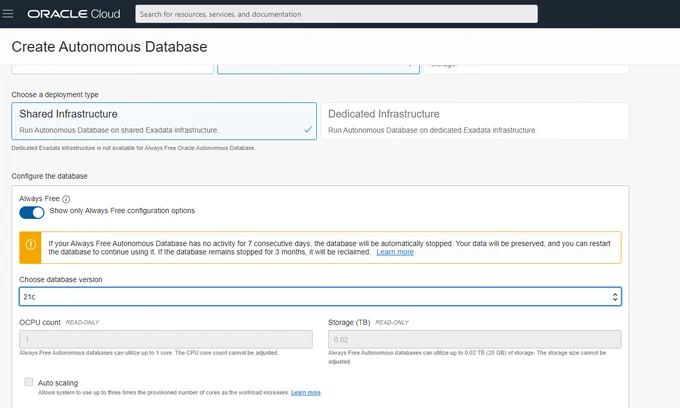Screen dimensions: 680x408
Task: Open Learn more link for Auto scaling
Action: [306, 392]
